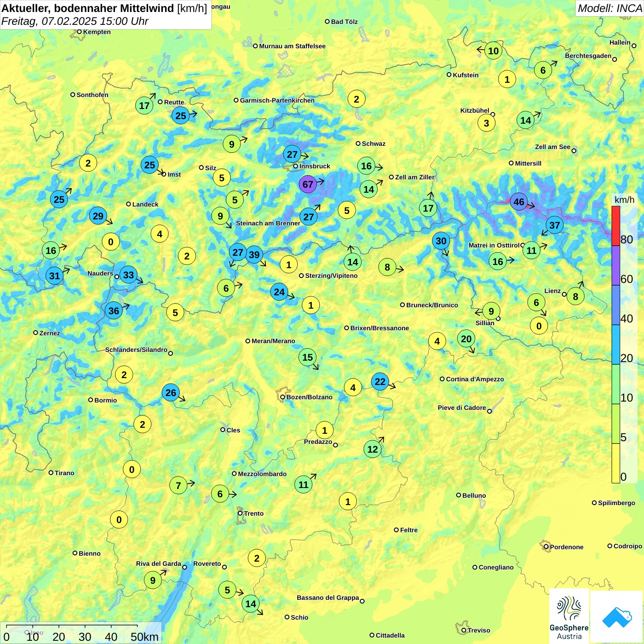Click the Innsbruck city label

pyautogui.click(x=315, y=167)
